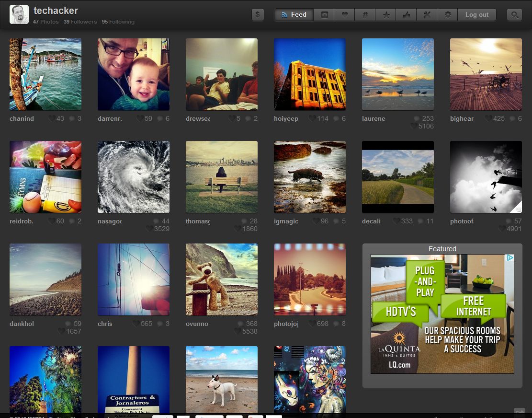Click the heart icon under chris photo

(x=136, y=324)
